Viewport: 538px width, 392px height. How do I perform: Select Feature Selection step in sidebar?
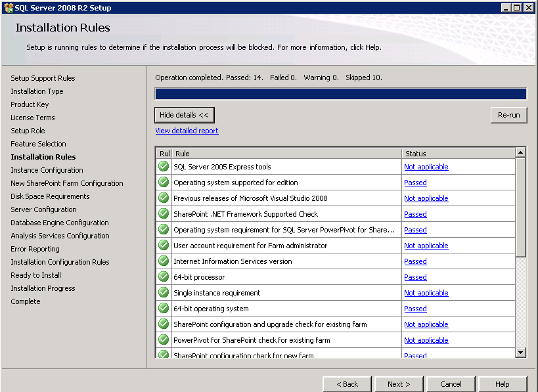(38, 144)
